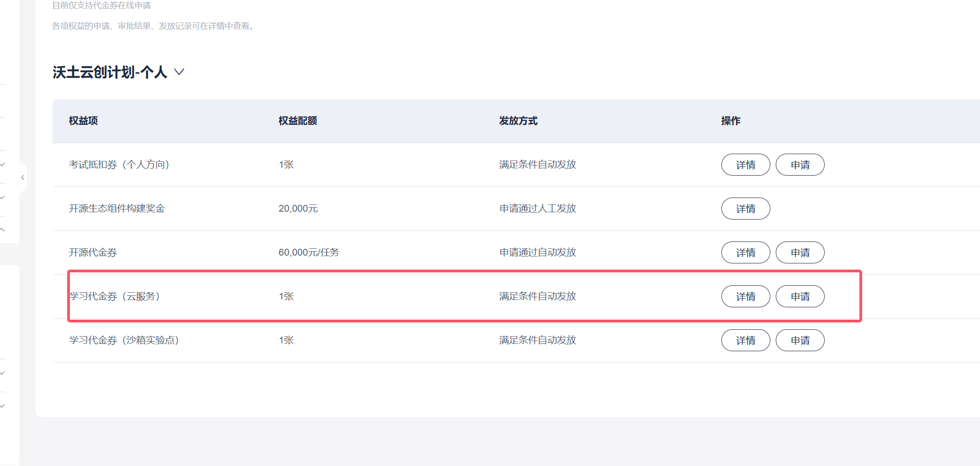Click 申请 on the highlighted 学习代金券（云服务） row
Image resolution: width=980 pixels, height=466 pixels.
pos(800,296)
